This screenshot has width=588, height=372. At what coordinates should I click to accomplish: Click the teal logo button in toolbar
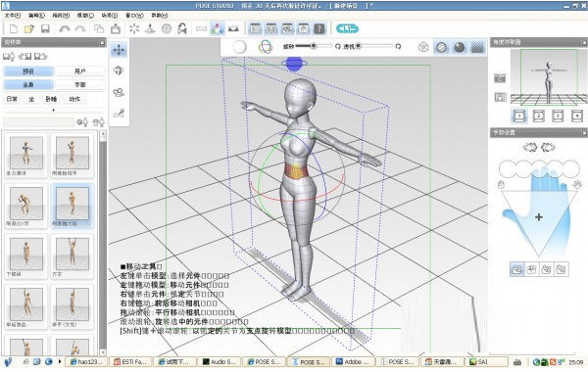pos(347,28)
